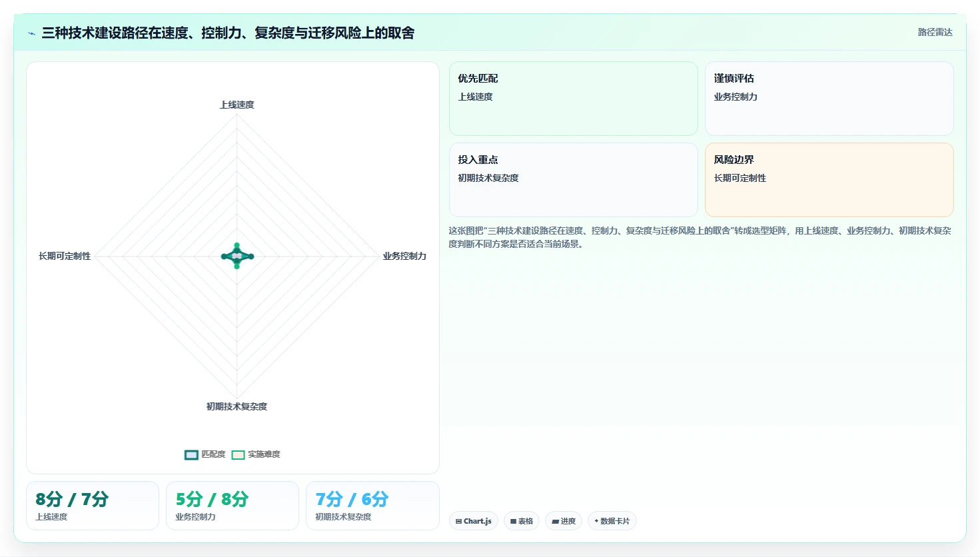Open the 投入重点 card
Image resolution: width=980 pixels, height=557 pixels.
(574, 180)
